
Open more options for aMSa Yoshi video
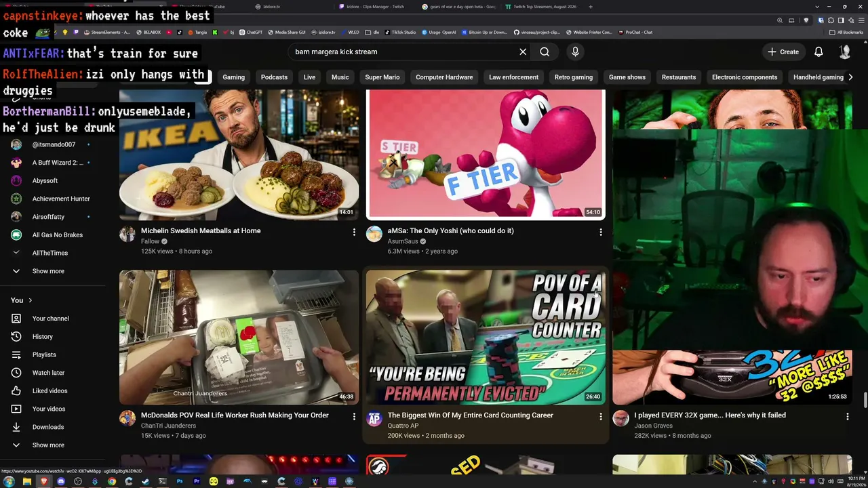pos(600,232)
